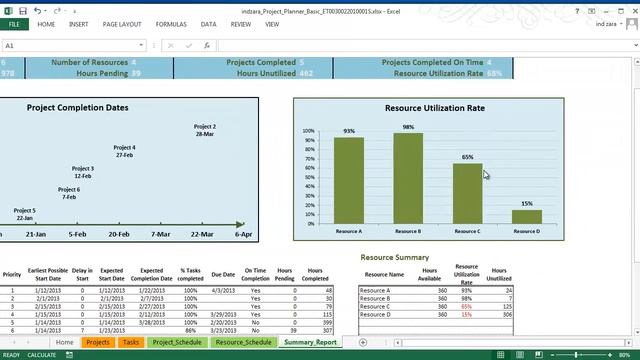Select the Resource D bar in chart

point(527,217)
